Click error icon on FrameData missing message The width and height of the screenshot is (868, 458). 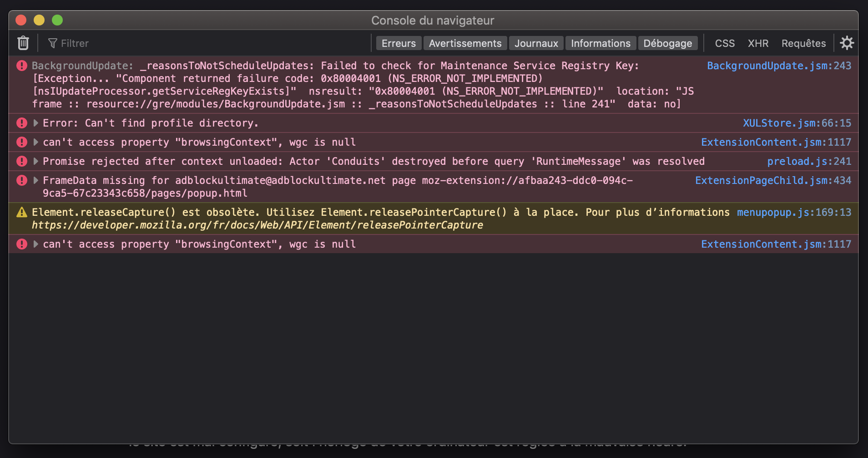(x=22, y=180)
